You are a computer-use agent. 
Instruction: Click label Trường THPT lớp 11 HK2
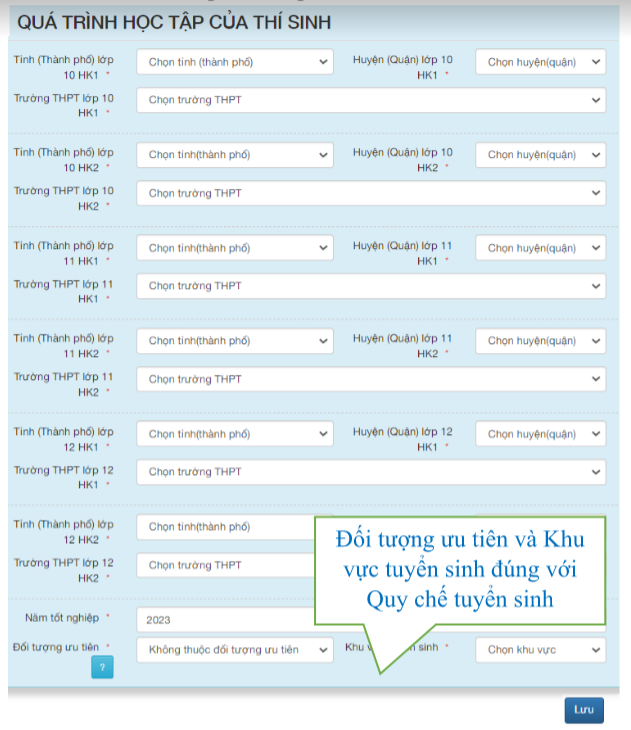coord(64,384)
